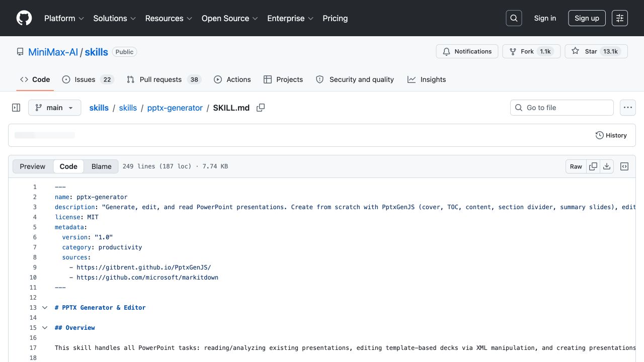Open the more file actions menu
This screenshot has height=362, width=644.
627,108
